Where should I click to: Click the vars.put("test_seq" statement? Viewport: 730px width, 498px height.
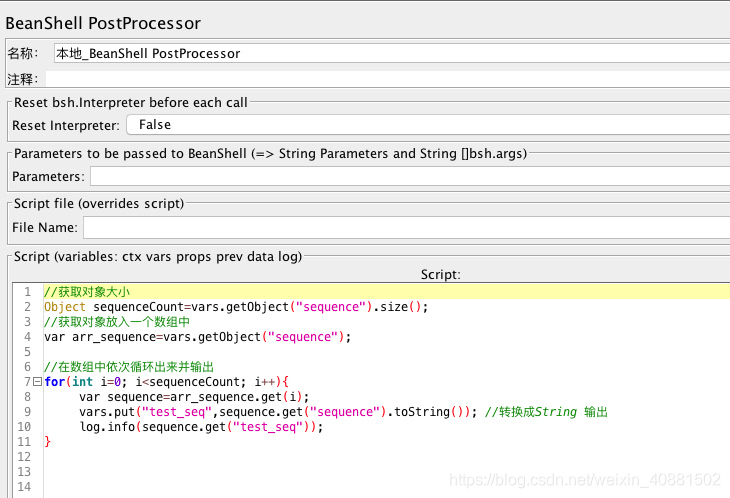278,411
